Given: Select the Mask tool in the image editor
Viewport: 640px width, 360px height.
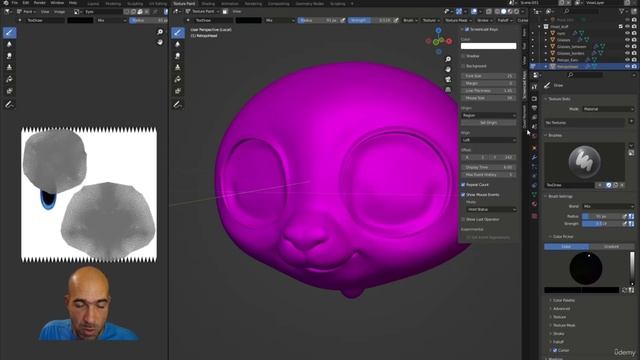Looking at the screenshot, I should click(x=9, y=91).
